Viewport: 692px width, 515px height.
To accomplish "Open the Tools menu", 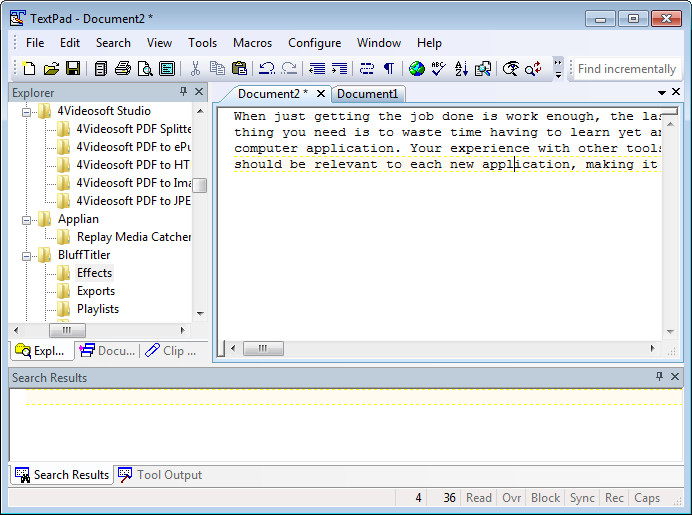I will pos(203,43).
